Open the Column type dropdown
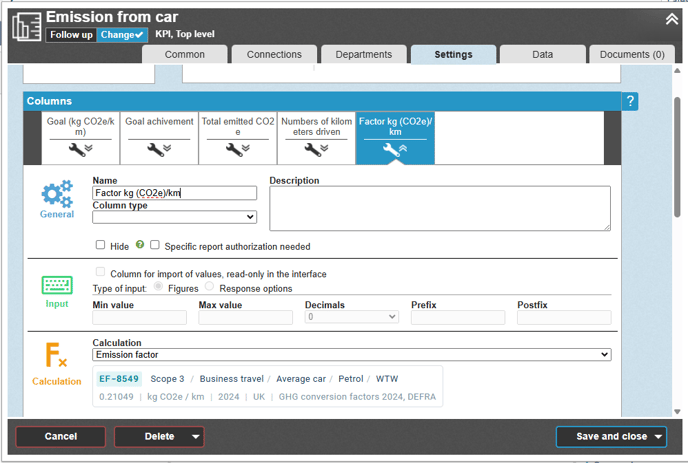 pyautogui.click(x=174, y=217)
